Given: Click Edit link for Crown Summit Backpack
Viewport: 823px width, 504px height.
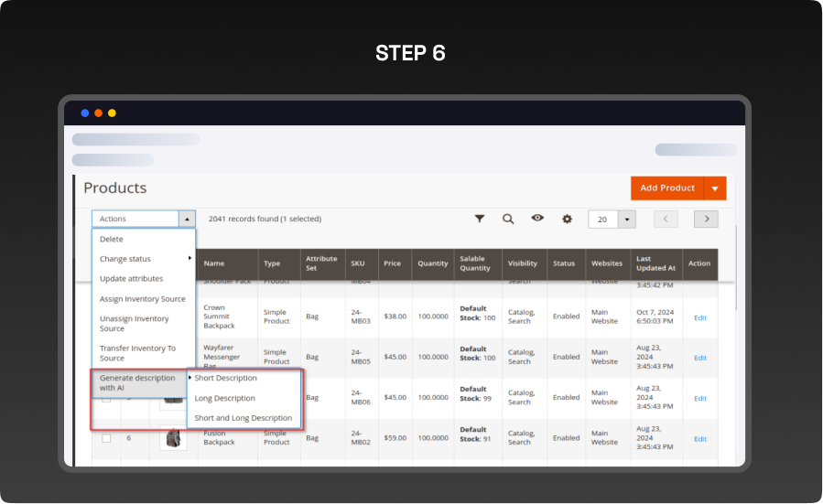Looking at the screenshot, I should click(x=700, y=317).
